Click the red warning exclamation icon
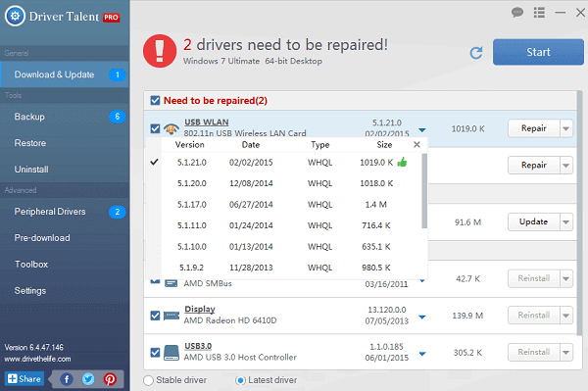Screen dimensions: 588x391 160,51
